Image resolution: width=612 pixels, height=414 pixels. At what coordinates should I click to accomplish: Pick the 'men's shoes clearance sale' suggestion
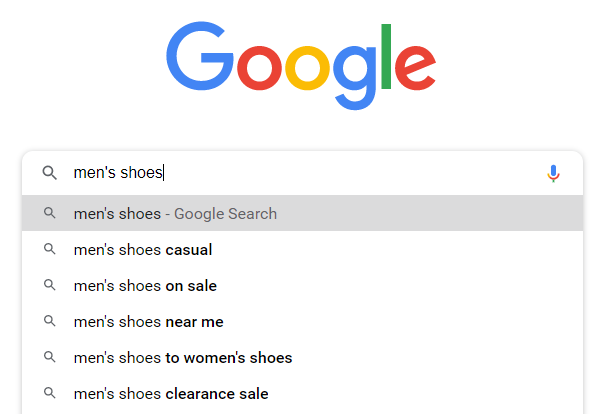point(171,393)
